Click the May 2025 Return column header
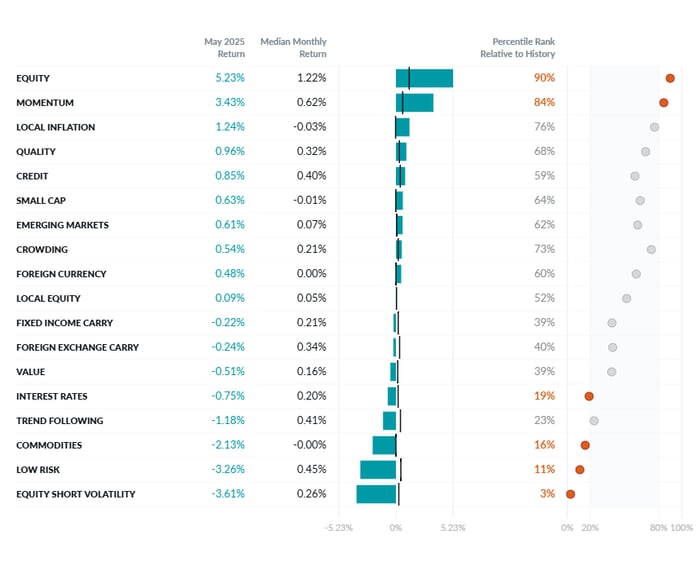The height and width of the screenshot is (588, 698). click(x=224, y=48)
